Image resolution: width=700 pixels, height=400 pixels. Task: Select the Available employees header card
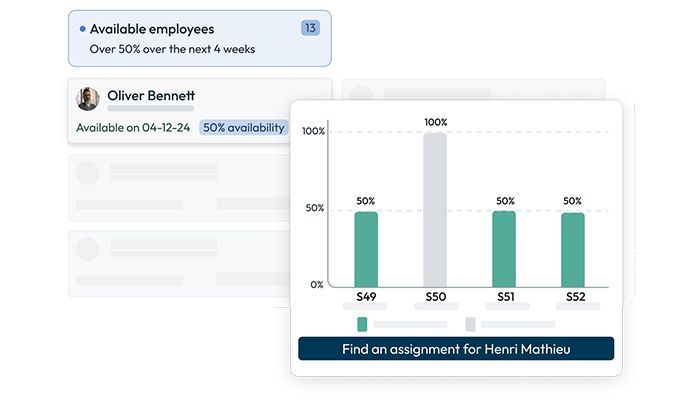tap(199, 38)
